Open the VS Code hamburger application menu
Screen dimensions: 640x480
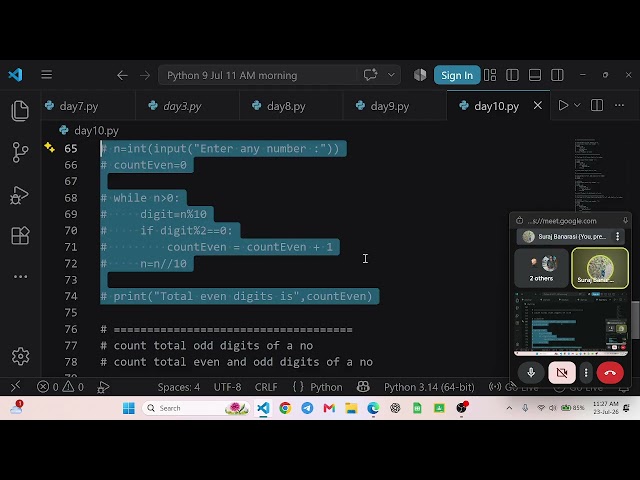click(x=47, y=75)
